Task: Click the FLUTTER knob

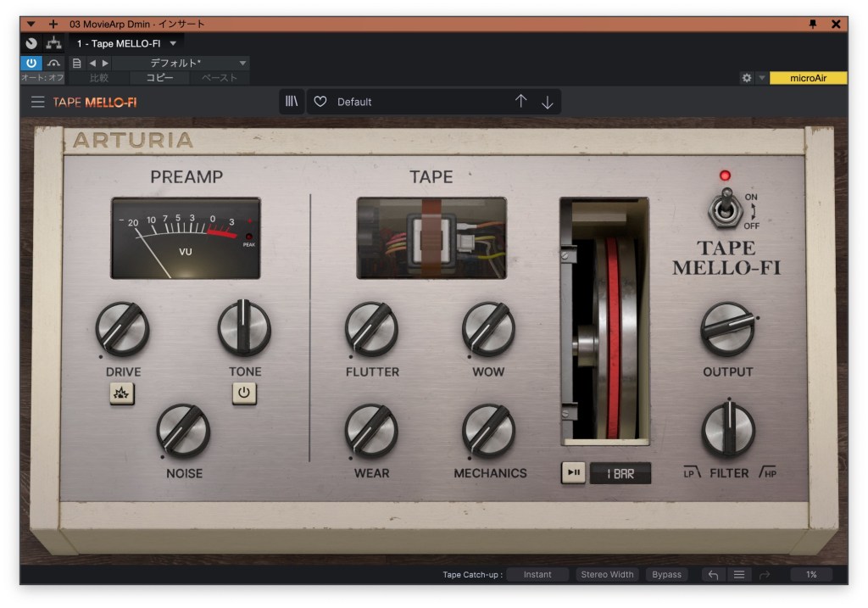Action: coord(371,329)
